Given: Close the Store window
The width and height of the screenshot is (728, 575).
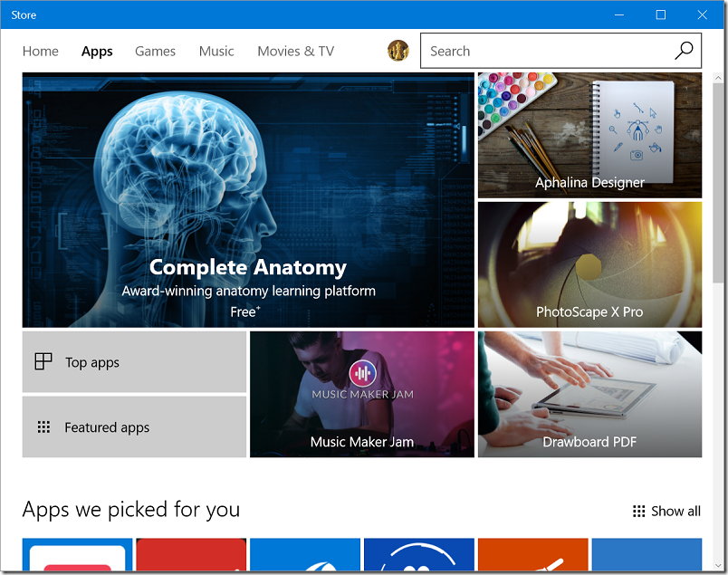Looking at the screenshot, I should tap(702, 14).
